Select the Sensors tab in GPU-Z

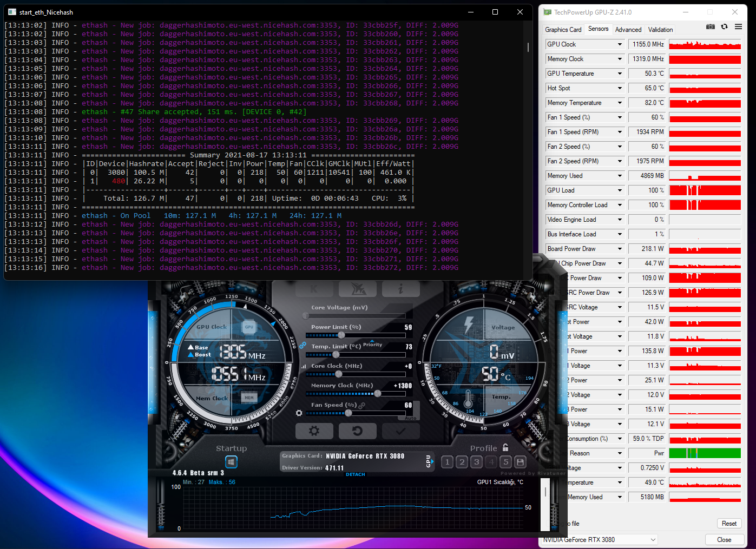(598, 29)
